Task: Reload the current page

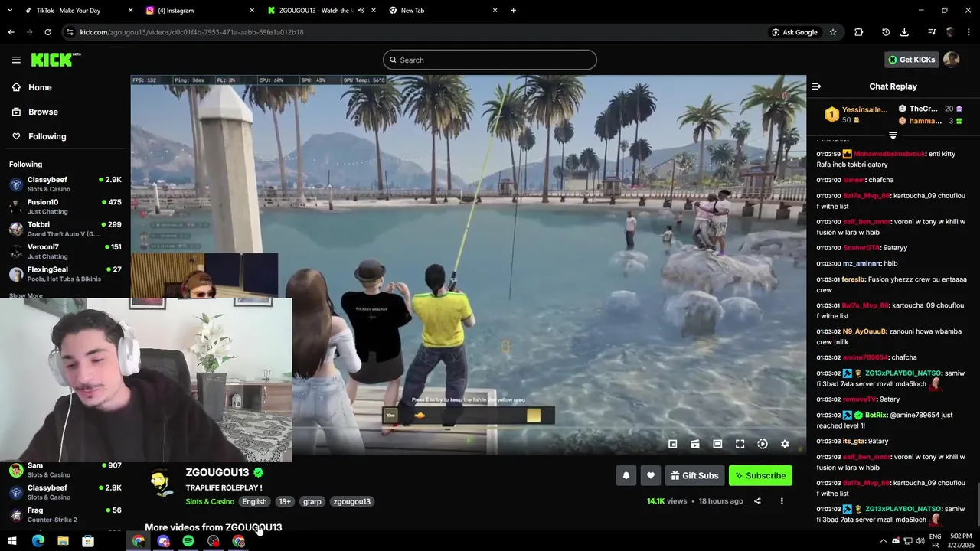Action: [47, 32]
